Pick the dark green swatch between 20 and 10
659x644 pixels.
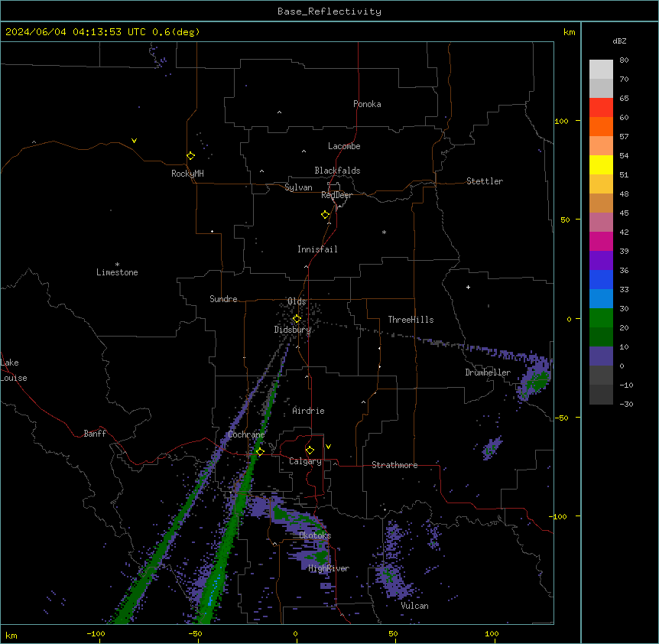point(601,337)
